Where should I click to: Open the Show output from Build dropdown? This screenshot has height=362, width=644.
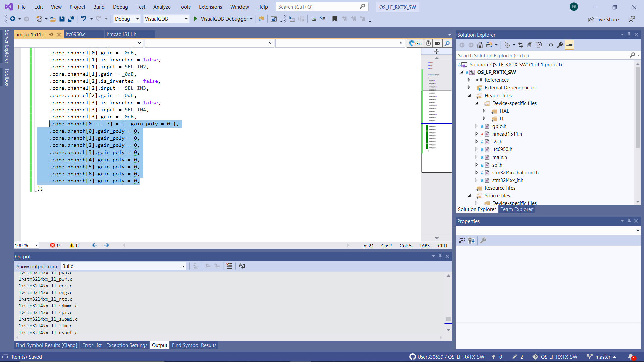123,266
